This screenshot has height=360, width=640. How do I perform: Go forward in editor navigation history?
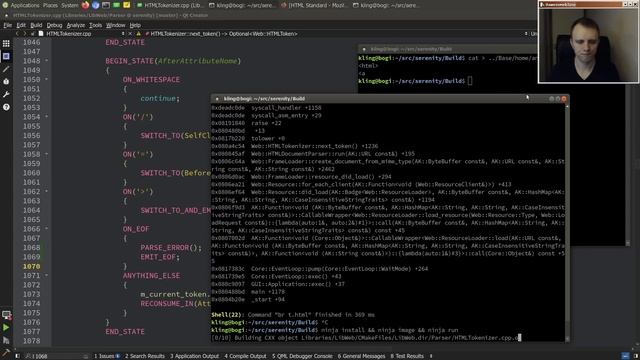(25, 34)
